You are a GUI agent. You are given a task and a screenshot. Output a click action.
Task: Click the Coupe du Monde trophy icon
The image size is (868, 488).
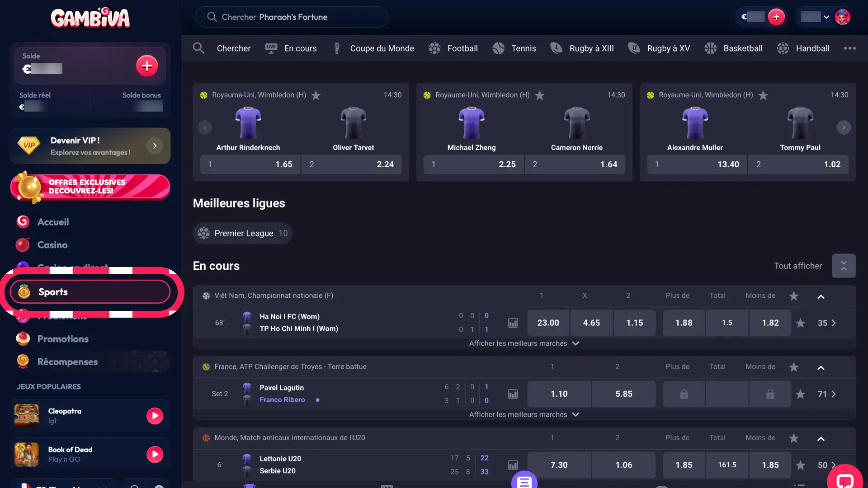tap(337, 48)
